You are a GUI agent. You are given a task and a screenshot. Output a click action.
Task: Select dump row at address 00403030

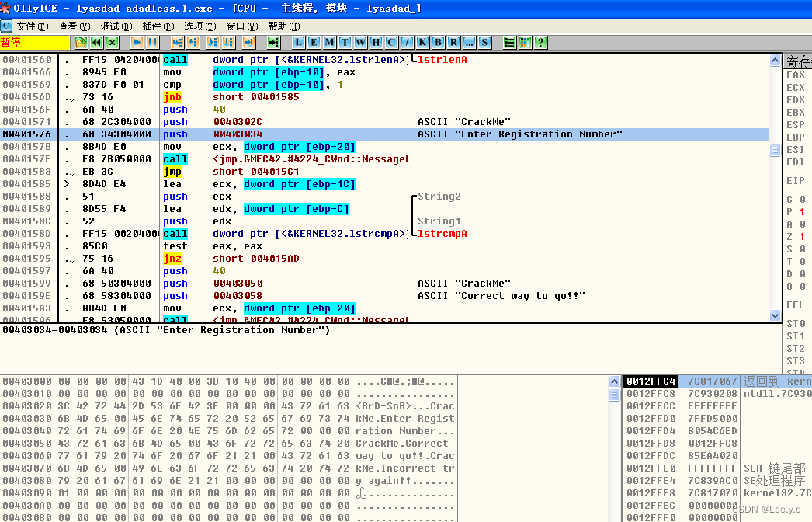[228, 419]
